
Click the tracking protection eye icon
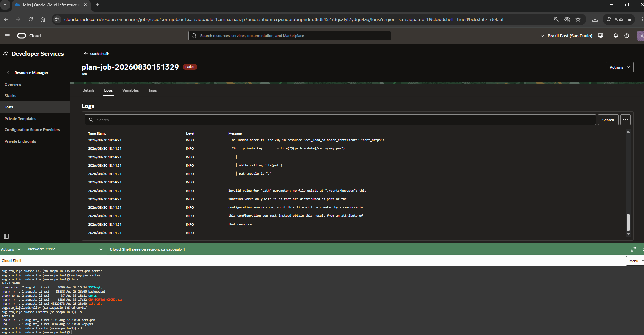pos(567,19)
